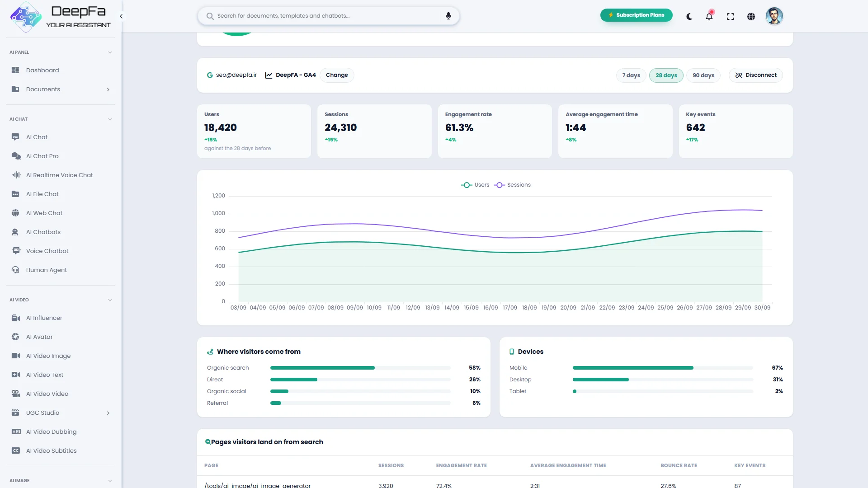Click the Documents folder icon
The image size is (868, 488).
[x=15, y=89]
